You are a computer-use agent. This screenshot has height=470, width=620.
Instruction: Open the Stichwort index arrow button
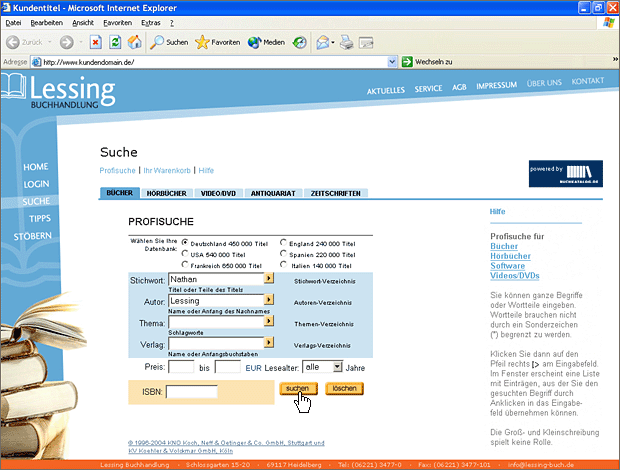(269, 278)
